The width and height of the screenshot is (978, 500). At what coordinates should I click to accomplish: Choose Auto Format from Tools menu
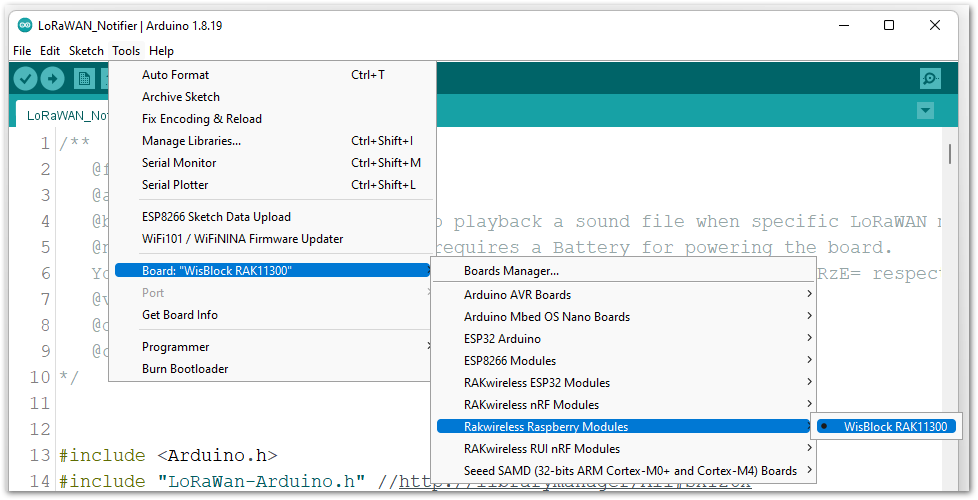pyautogui.click(x=272, y=75)
